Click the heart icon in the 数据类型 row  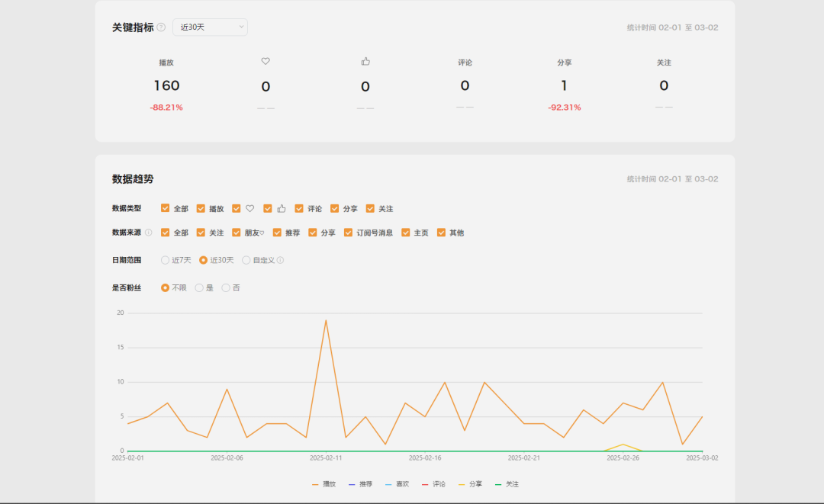coord(250,208)
